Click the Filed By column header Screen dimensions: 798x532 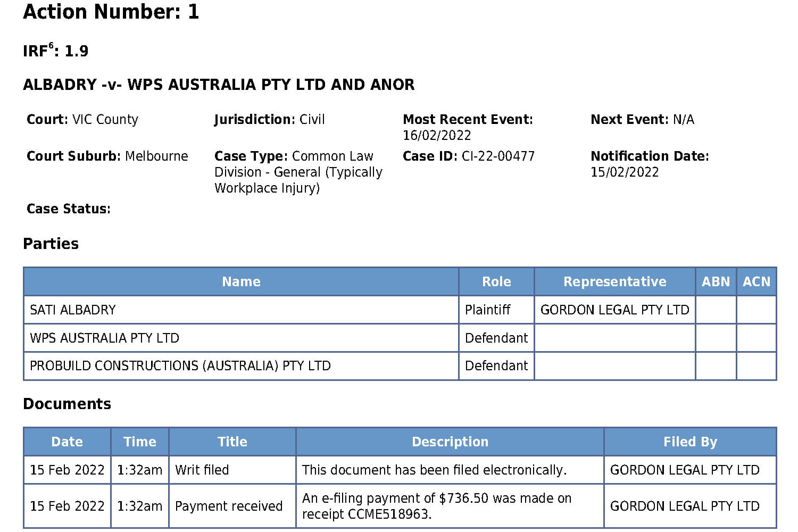pyautogui.click(x=690, y=442)
